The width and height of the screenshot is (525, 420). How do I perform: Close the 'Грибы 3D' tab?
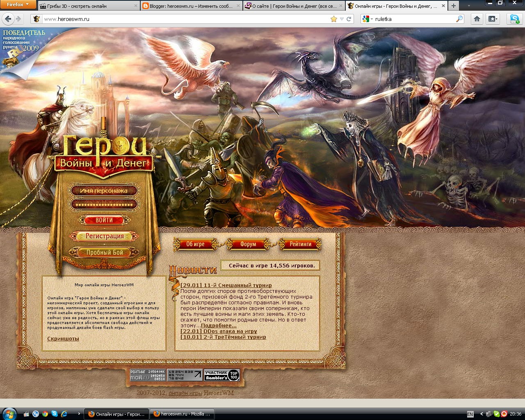(136, 6)
